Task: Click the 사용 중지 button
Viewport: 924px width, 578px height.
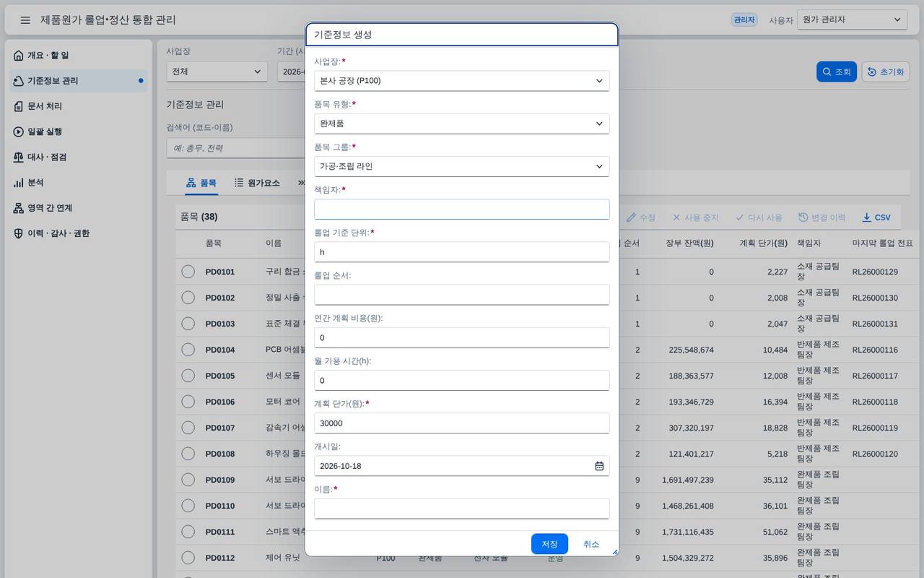Action: (x=696, y=217)
